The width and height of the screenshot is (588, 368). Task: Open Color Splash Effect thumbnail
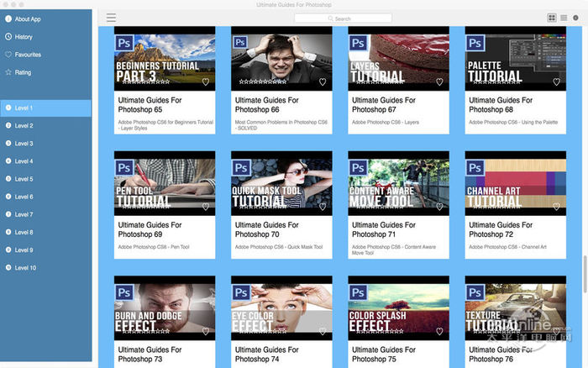point(399,308)
